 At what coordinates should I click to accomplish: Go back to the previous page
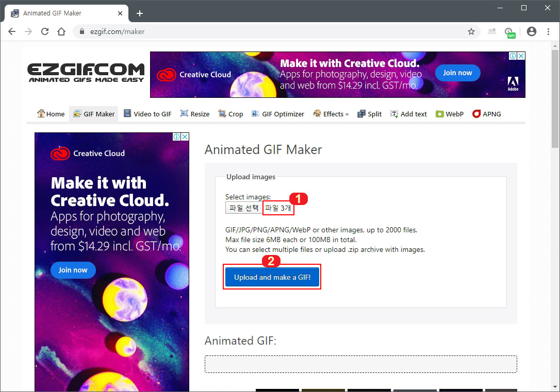12,31
